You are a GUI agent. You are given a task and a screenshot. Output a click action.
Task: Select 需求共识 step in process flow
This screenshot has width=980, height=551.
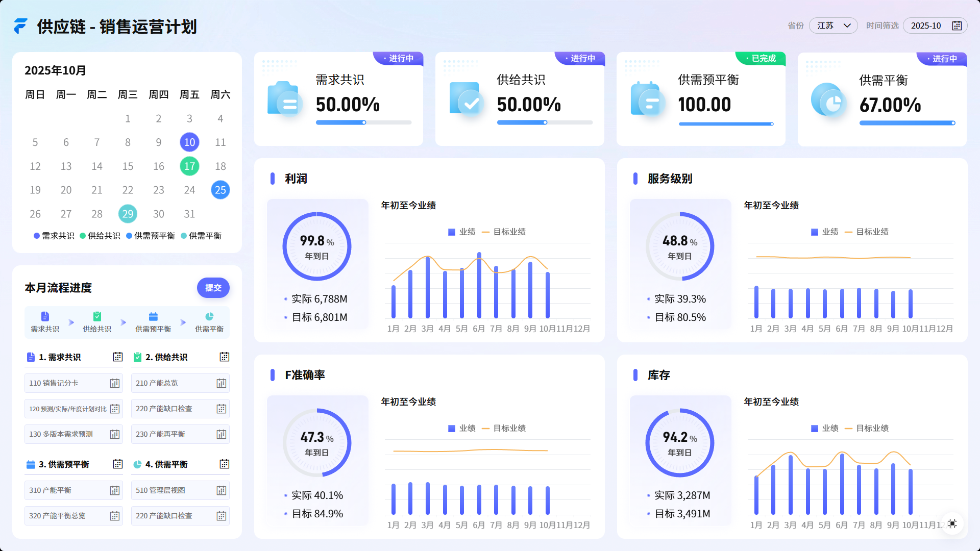click(x=45, y=322)
